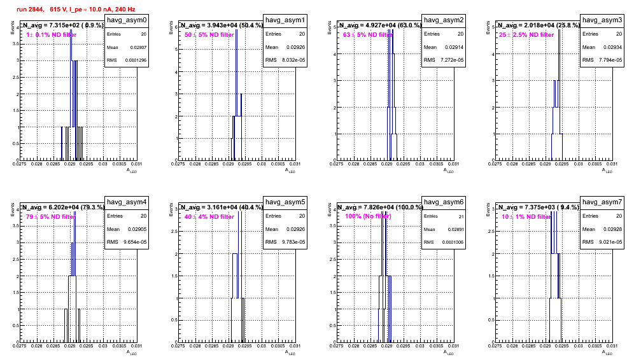This screenshot has height=364, width=634.
Task: Click the Events y-axis title of havg_asym3 plot
Action: click(488, 27)
